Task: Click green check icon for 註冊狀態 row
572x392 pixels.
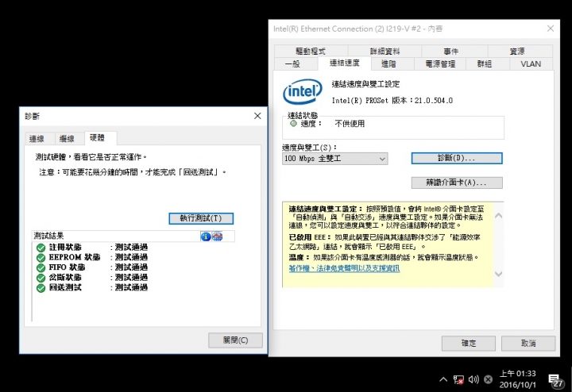Action: (41, 248)
